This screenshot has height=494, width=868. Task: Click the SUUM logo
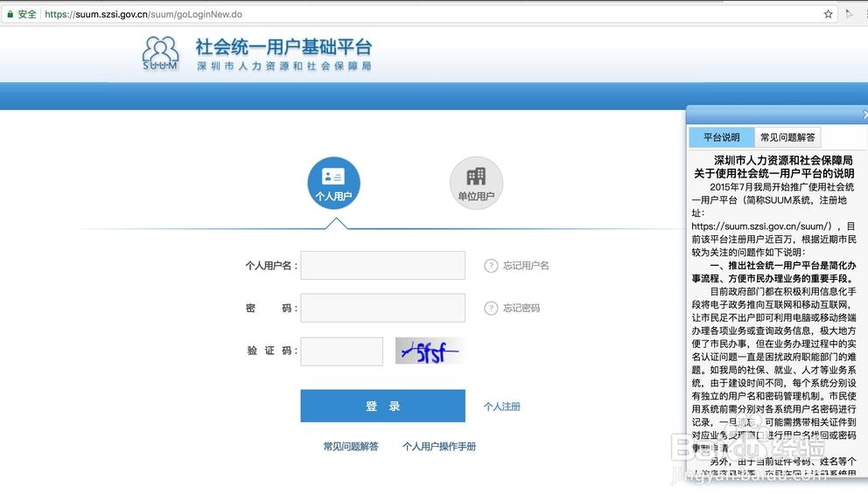point(160,53)
